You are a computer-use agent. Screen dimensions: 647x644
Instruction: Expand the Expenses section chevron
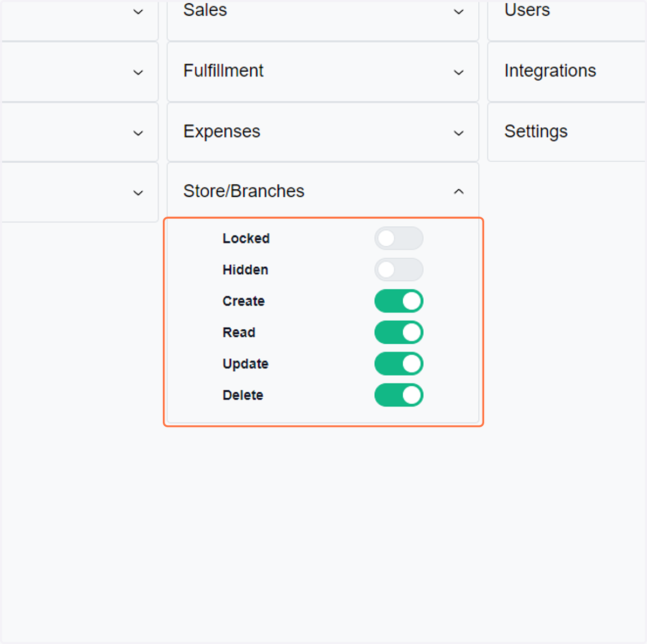click(x=459, y=133)
